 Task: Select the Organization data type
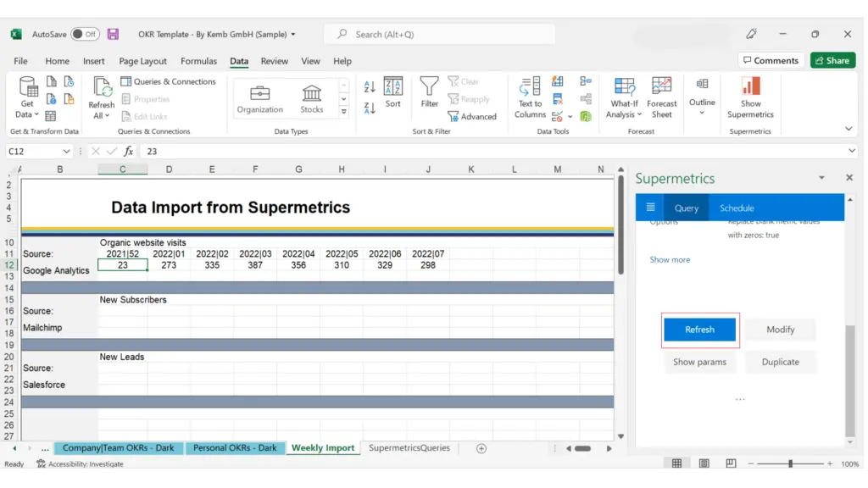coord(259,99)
